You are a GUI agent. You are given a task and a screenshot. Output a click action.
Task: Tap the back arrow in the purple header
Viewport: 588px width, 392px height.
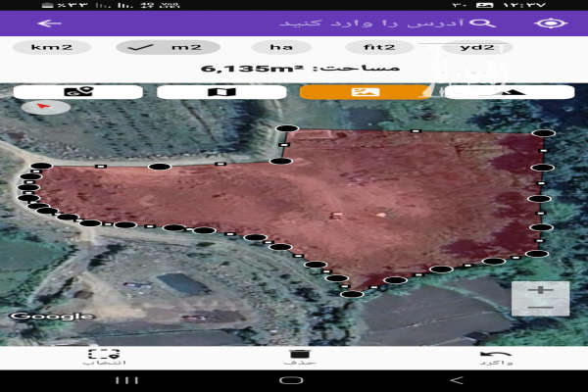point(47,23)
